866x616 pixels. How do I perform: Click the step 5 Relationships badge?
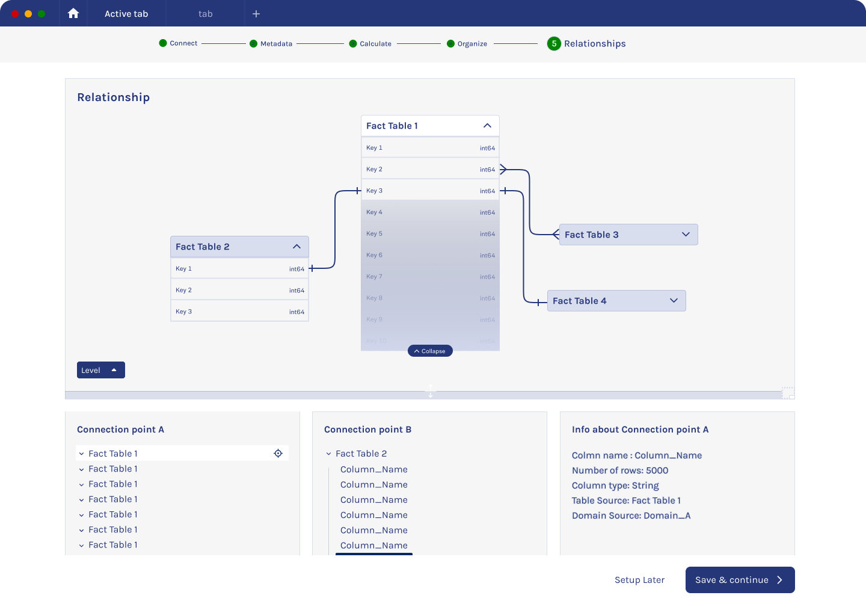coord(554,43)
